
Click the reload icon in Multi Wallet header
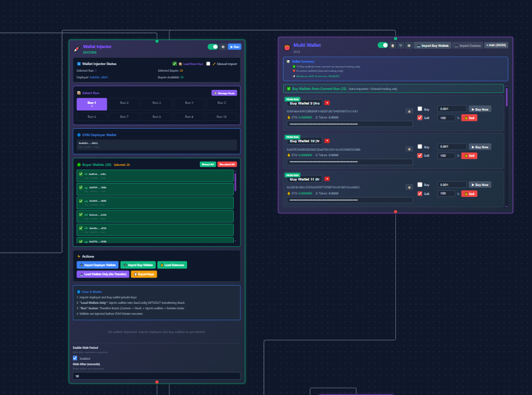401,45
